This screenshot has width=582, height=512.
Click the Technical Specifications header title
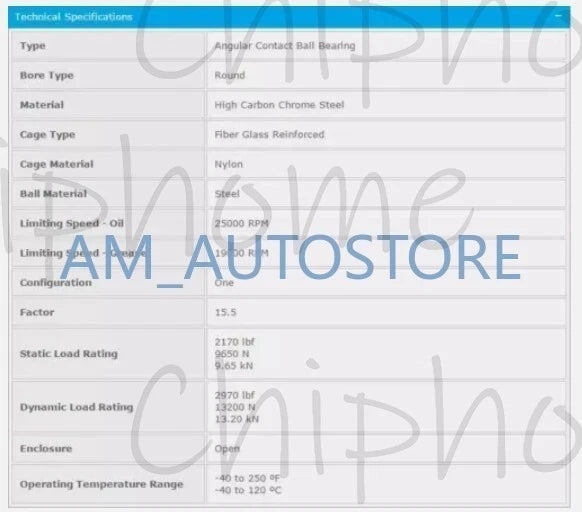(x=74, y=17)
